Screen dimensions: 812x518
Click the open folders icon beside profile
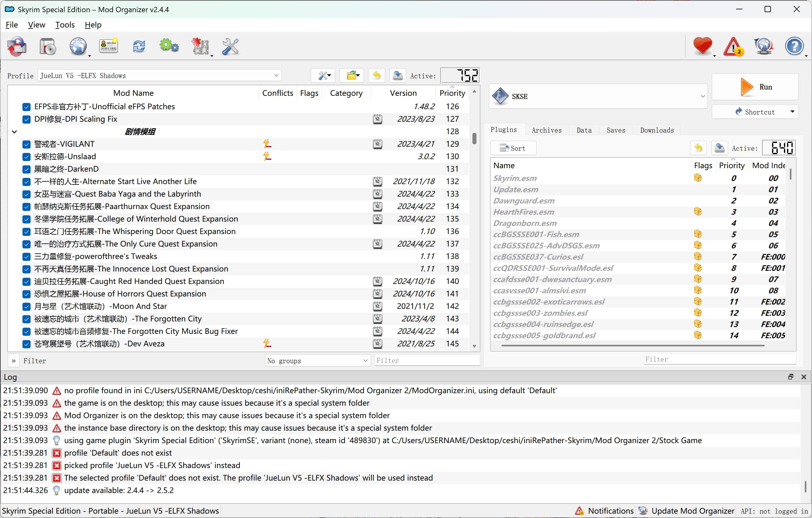point(352,75)
